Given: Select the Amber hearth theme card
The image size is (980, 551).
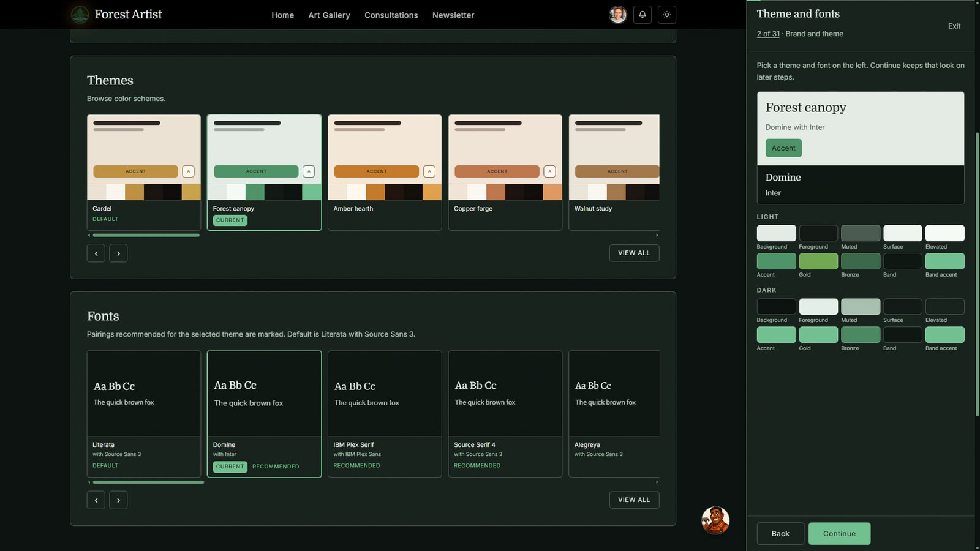Looking at the screenshot, I should tap(385, 172).
